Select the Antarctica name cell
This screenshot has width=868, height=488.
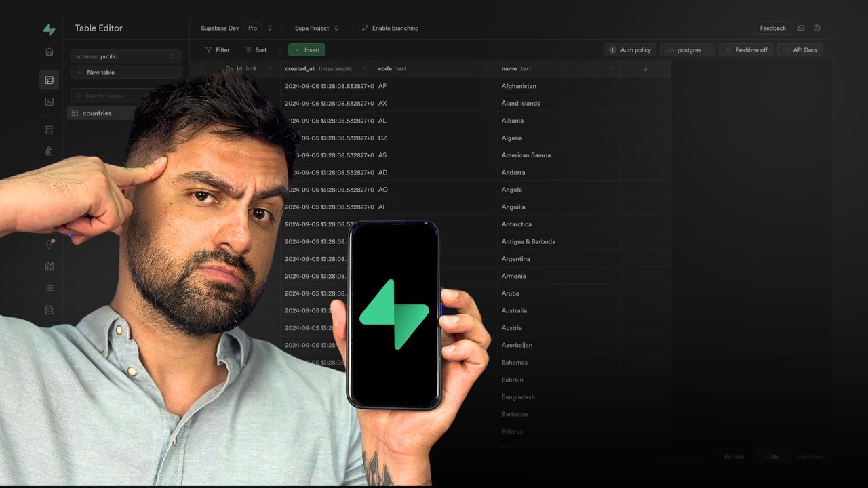[559, 224]
